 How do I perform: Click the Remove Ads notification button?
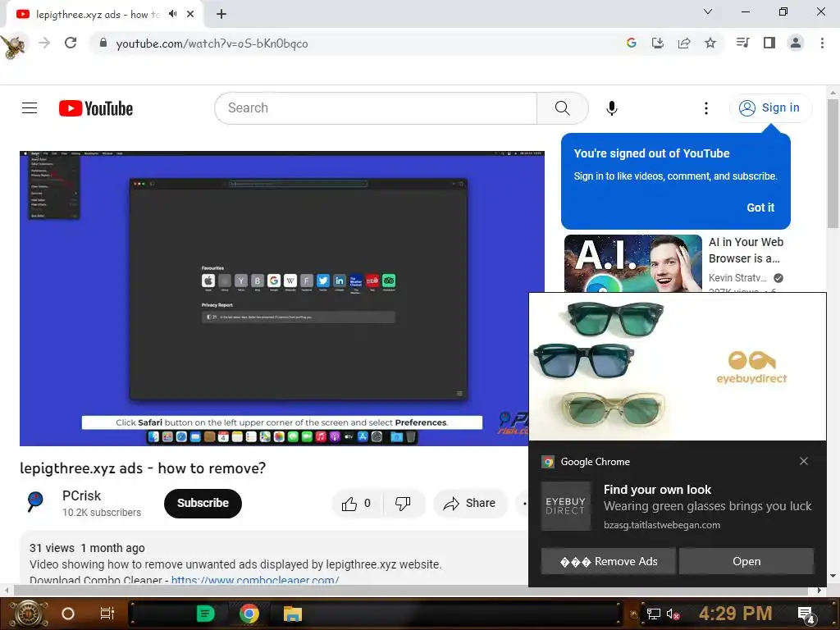click(608, 561)
